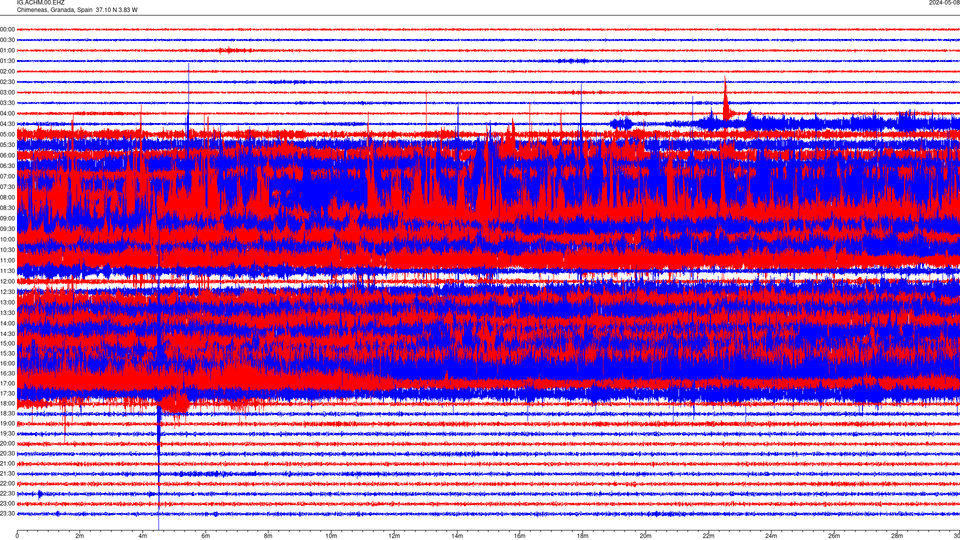960x540 pixels.
Task: Select the 20:00 time label
Action: (7, 443)
